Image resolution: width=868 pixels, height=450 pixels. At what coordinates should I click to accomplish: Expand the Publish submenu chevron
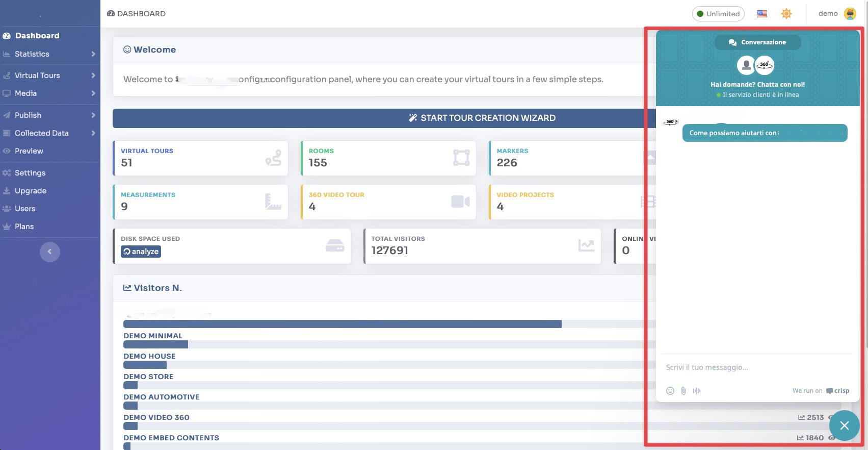[93, 115]
